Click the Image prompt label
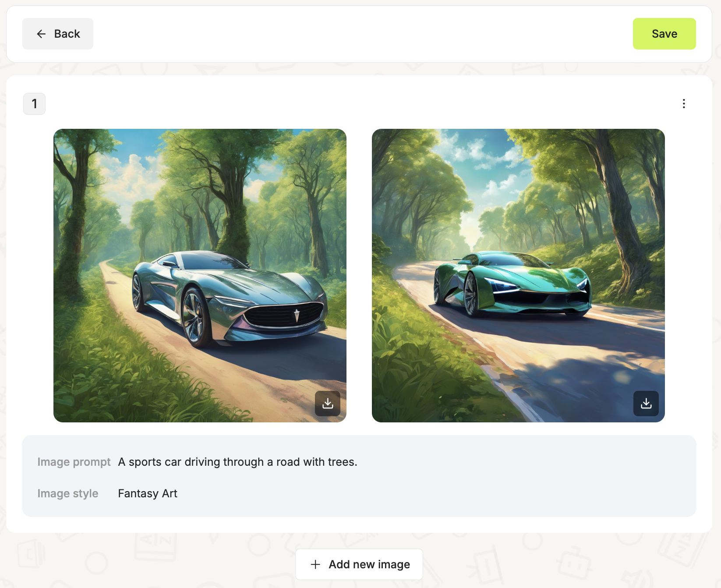This screenshot has height=588, width=721. (74, 462)
